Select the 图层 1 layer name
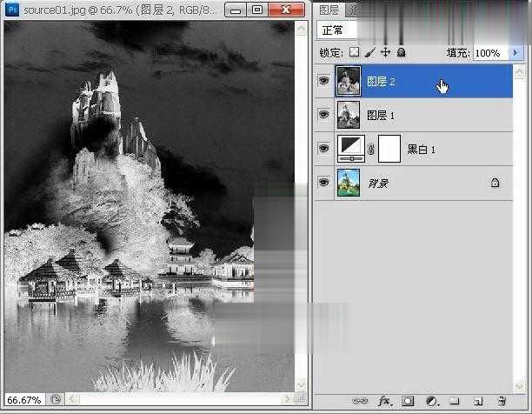Viewport: 532px width, 414px height. click(381, 116)
